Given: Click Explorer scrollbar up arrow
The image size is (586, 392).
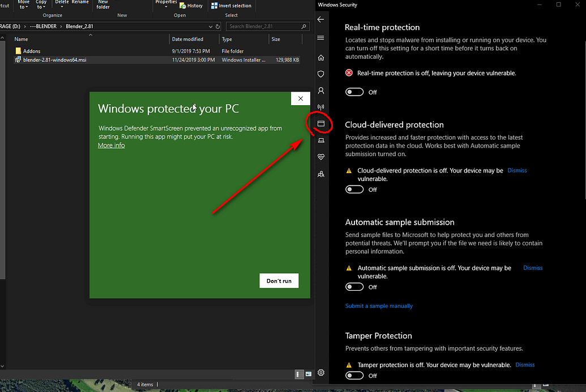Looking at the screenshot, I should coord(2,38).
